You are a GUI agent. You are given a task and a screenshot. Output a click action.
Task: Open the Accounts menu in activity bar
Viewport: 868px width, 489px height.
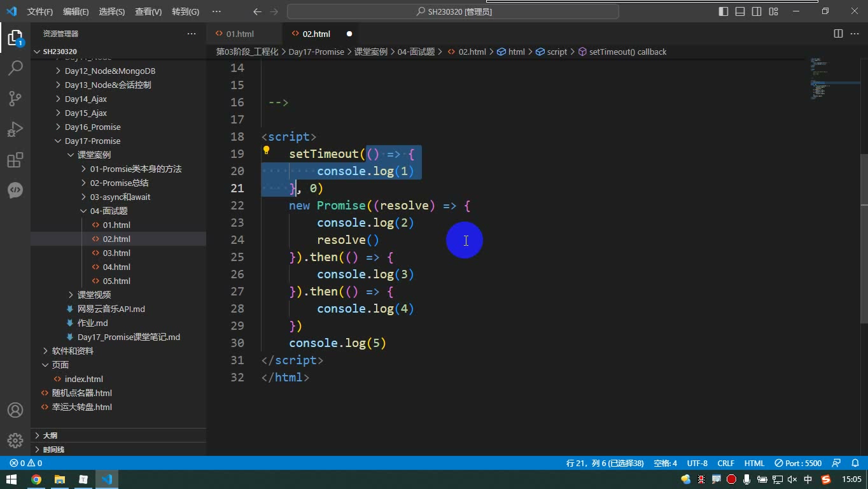click(x=15, y=410)
